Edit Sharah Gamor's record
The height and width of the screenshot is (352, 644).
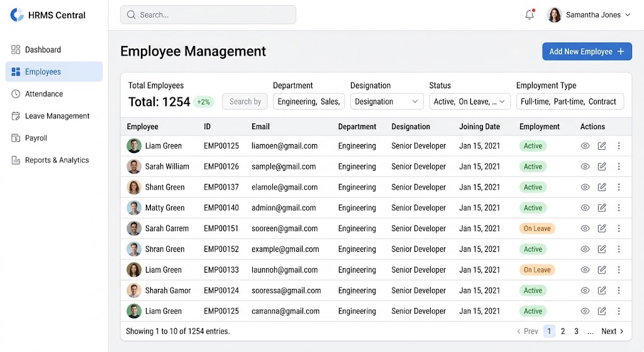point(602,290)
